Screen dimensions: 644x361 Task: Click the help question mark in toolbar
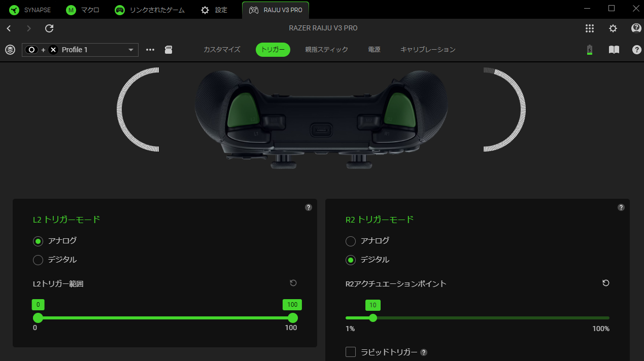click(637, 50)
